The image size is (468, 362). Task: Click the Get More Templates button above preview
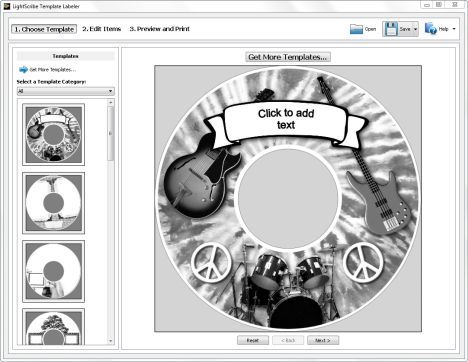pyautogui.click(x=288, y=57)
